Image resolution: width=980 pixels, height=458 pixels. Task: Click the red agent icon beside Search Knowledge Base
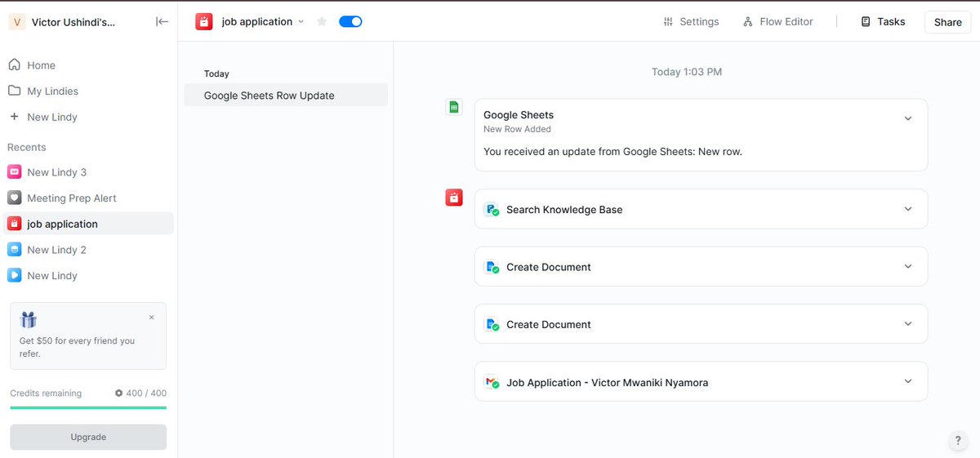click(454, 198)
